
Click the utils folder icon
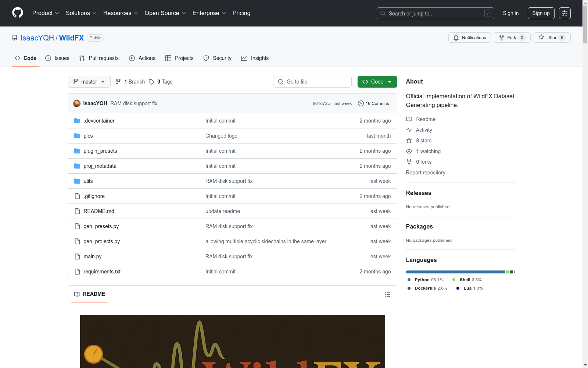tap(77, 181)
